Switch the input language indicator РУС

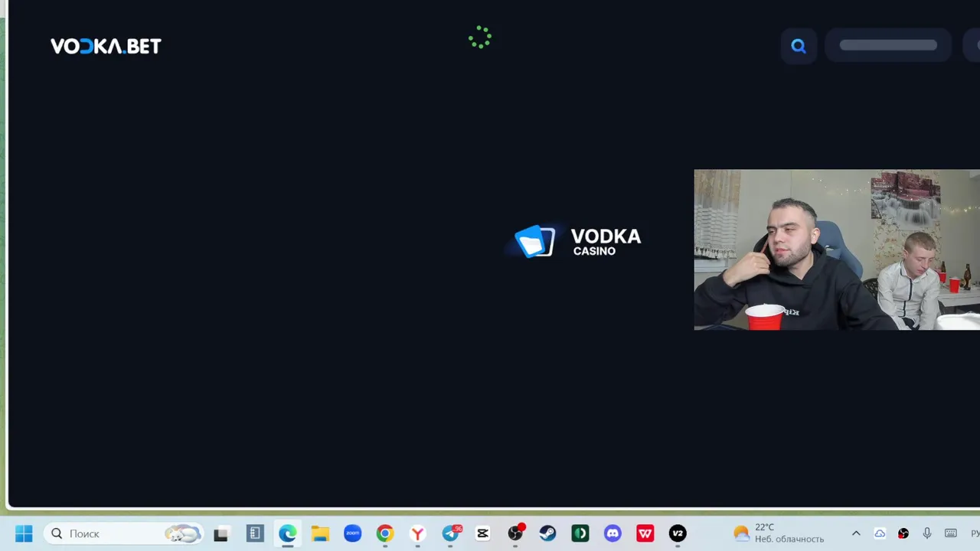pyautogui.click(x=975, y=533)
